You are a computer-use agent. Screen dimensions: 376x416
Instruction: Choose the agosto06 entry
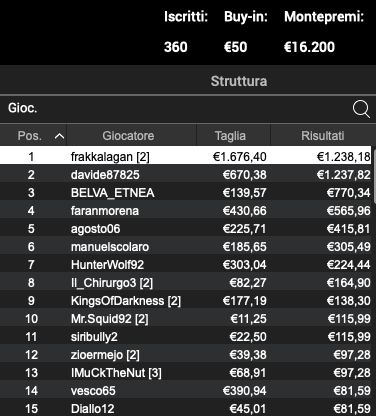(x=186, y=228)
